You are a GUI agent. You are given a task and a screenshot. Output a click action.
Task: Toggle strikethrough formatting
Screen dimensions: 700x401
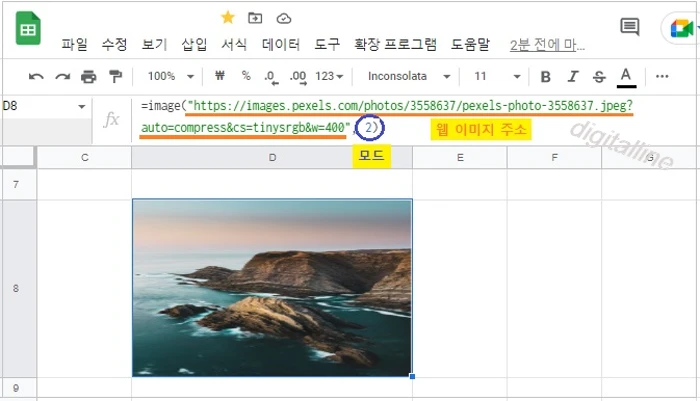point(599,77)
